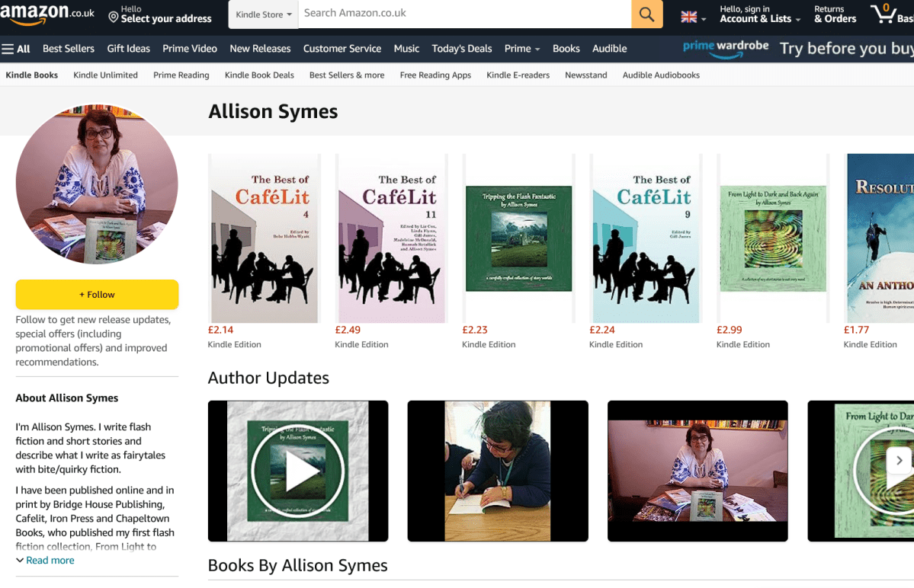The width and height of the screenshot is (914, 588).
Task: Open the Kindle Unlimited tab
Action: [105, 75]
